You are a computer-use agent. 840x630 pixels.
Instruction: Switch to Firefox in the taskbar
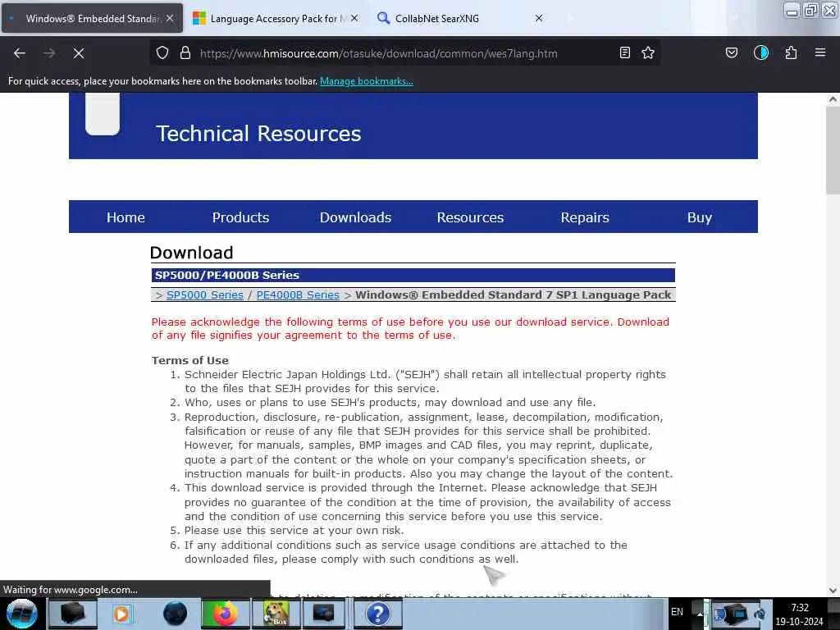[226, 614]
